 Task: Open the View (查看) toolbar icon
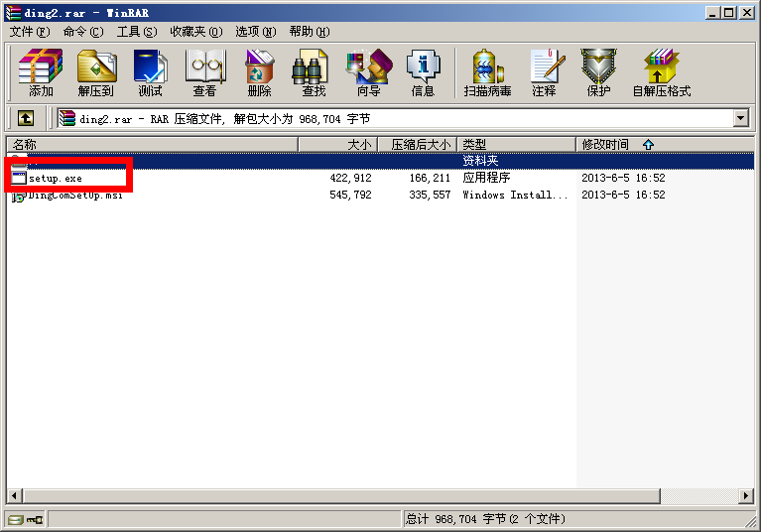click(x=204, y=72)
